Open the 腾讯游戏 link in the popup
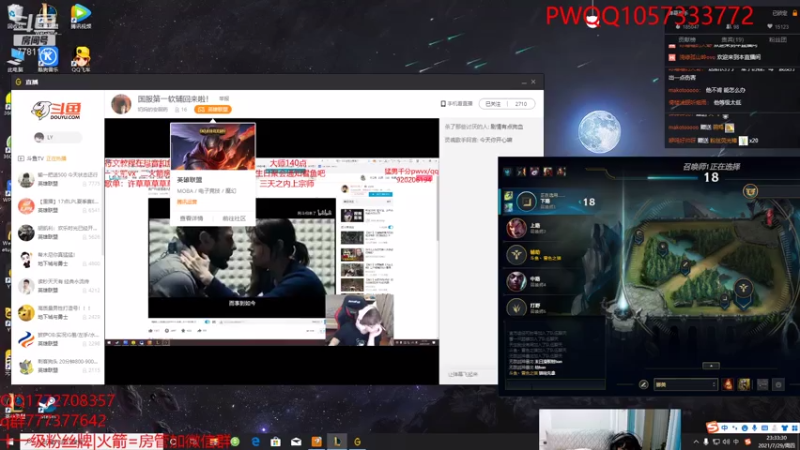Viewport: 800px width, 450px height. [187, 202]
